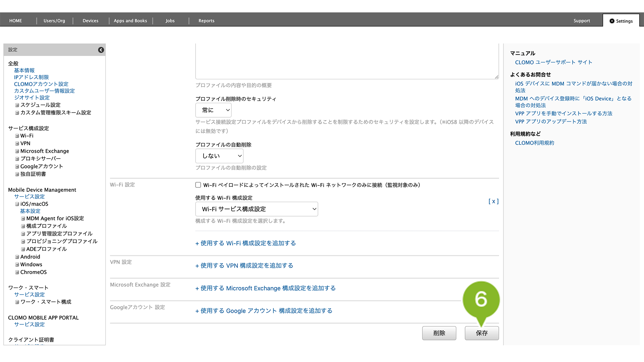Screen dimensions: 644x362
Task: Collapse the iOS/macOS tree node
Action: click(x=17, y=204)
